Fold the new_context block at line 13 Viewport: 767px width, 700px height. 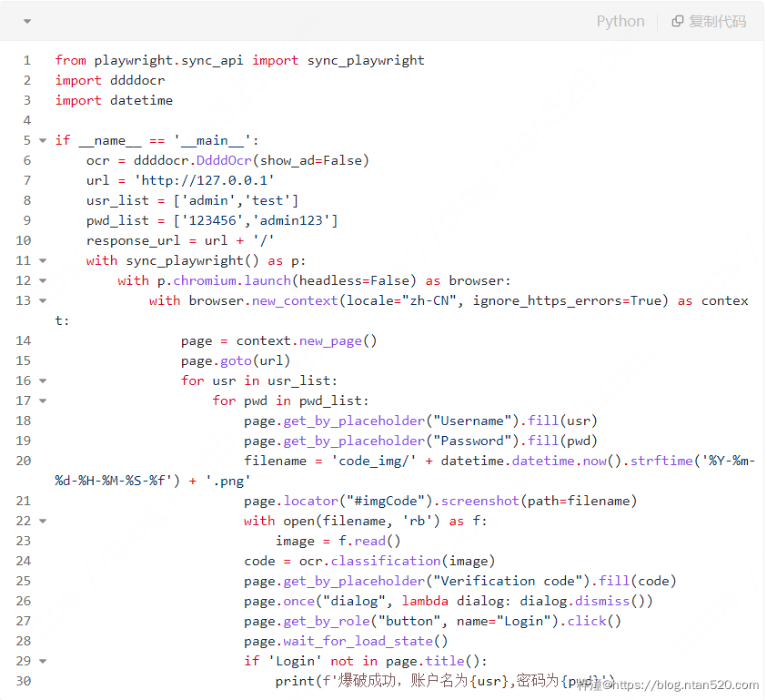click(x=43, y=300)
